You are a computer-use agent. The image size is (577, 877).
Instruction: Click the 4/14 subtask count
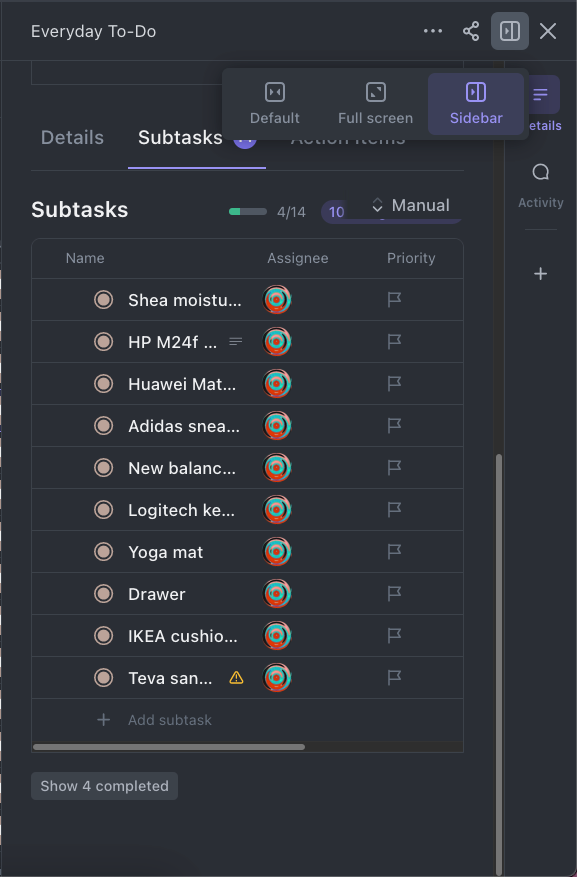[291, 212]
